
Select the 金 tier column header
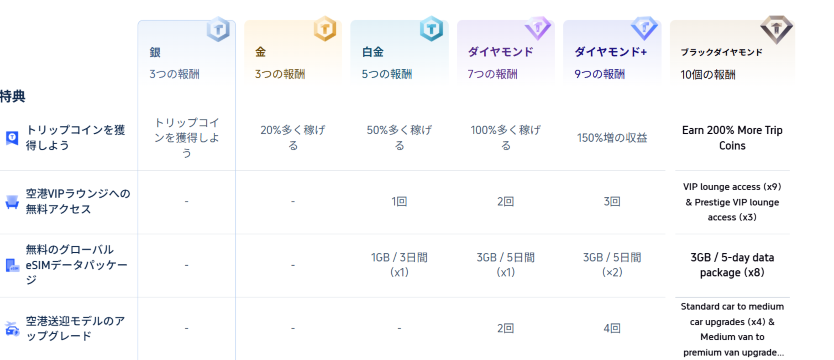[x=293, y=52]
